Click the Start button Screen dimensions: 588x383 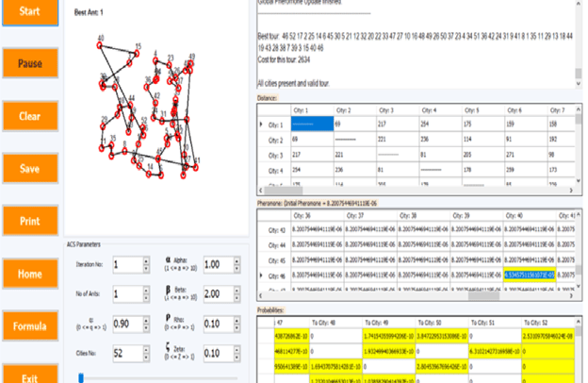pyautogui.click(x=30, y=12)
